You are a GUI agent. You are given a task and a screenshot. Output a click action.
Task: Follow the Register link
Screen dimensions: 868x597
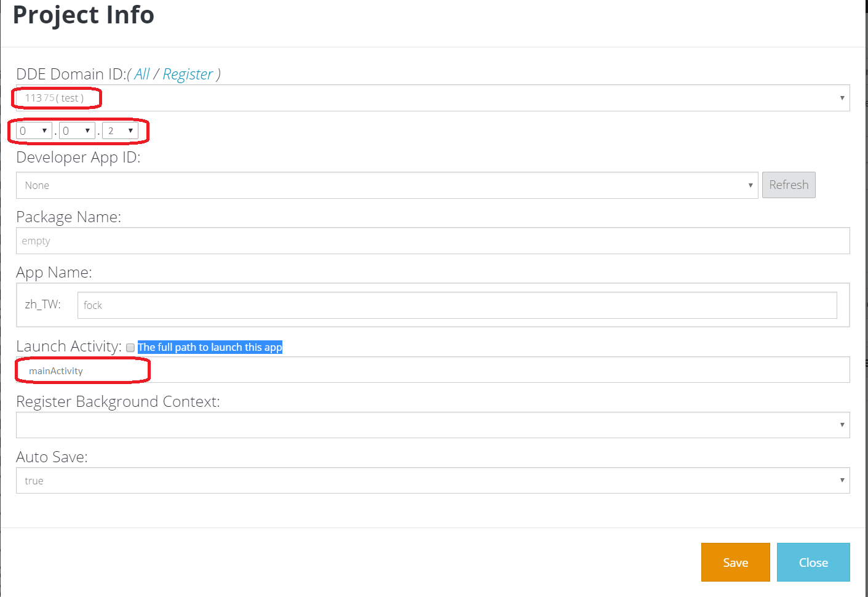188,74
